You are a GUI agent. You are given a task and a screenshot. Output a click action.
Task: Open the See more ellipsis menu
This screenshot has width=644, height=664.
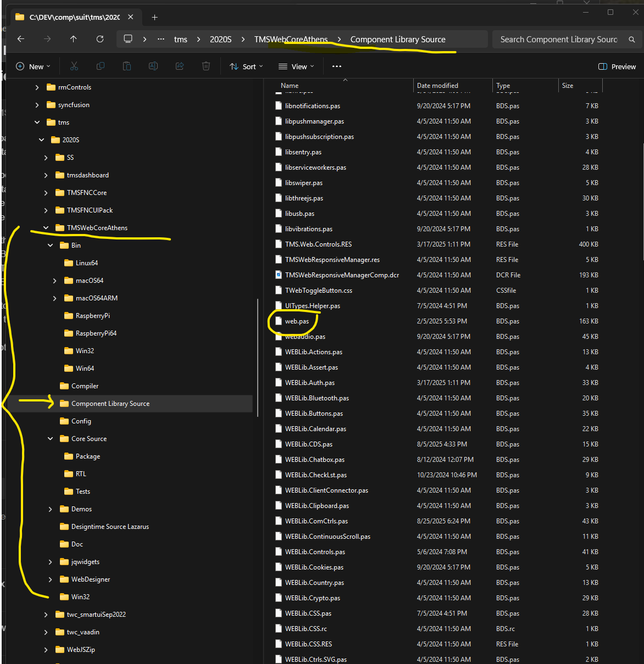pyautogui.click(x=337, y=66)
